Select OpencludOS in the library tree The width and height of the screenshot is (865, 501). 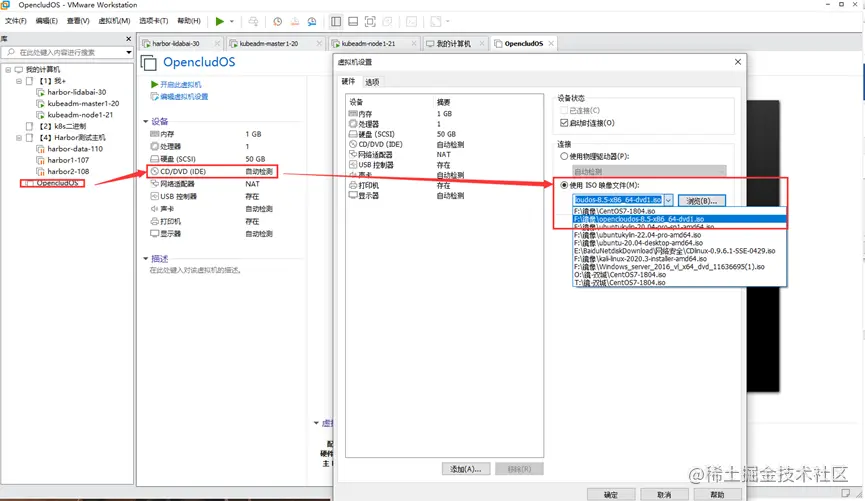pos(57,183)
